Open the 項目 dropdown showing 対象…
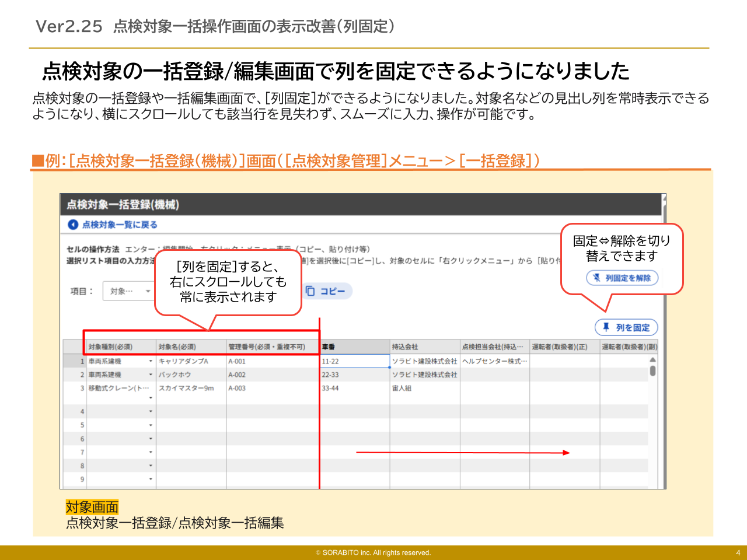This screenshot has height=560, width=747. pyautogui.click(x=128, y=291)
